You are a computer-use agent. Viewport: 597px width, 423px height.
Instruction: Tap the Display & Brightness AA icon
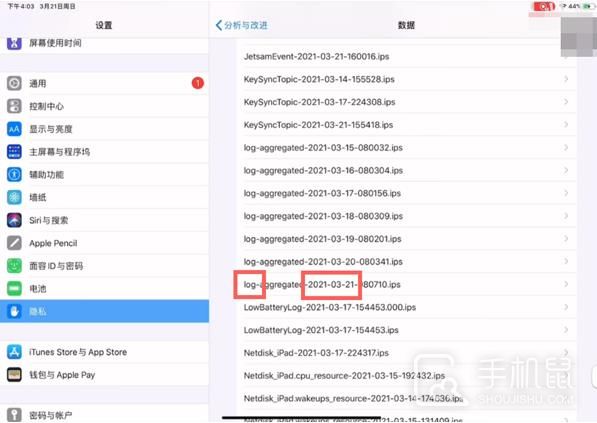click(x=14, y=129)
